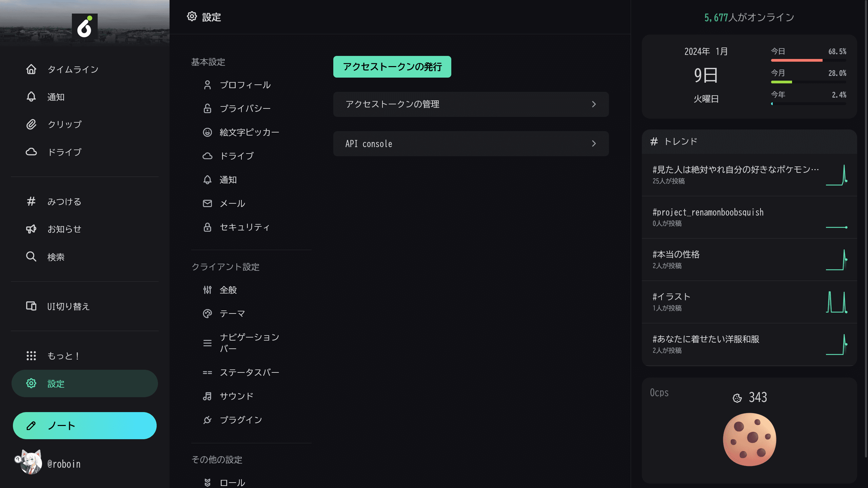868x488 pixels.
Task: Click the UI切り替え devices icon
Action: (x=31, y=306)
